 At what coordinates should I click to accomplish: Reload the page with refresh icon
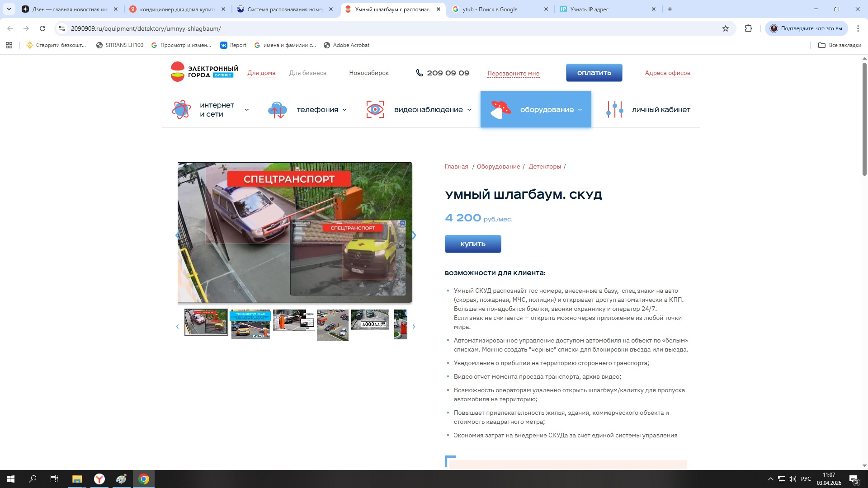coord(42,28)
